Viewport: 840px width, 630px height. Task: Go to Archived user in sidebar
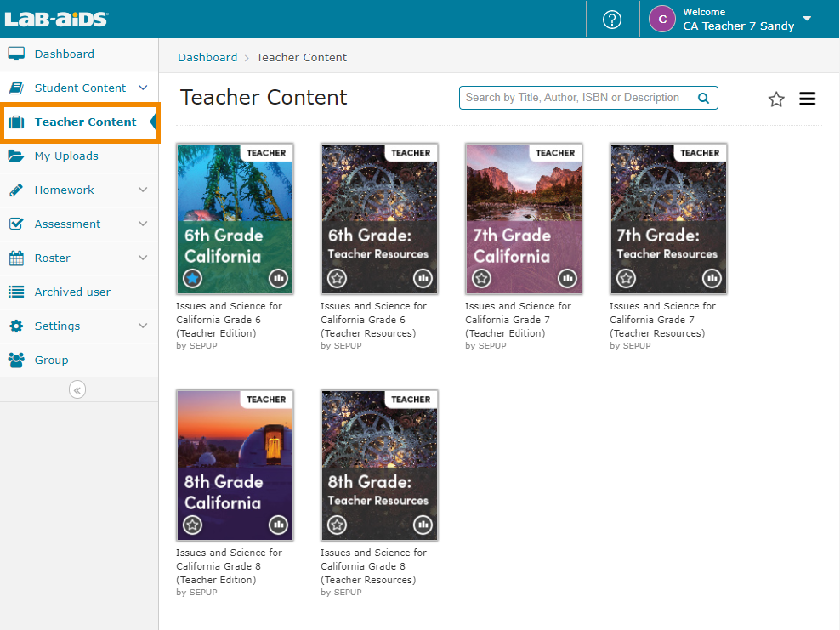click(x=72, y=292)
